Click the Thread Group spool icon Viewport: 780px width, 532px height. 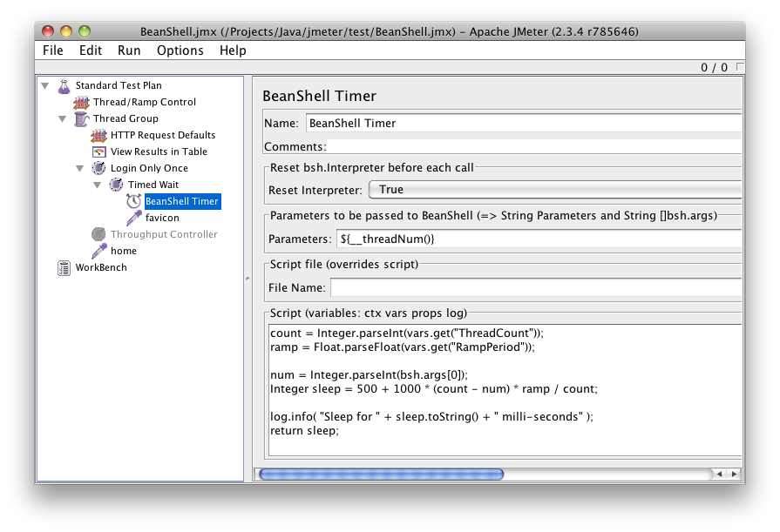point(82,118)
